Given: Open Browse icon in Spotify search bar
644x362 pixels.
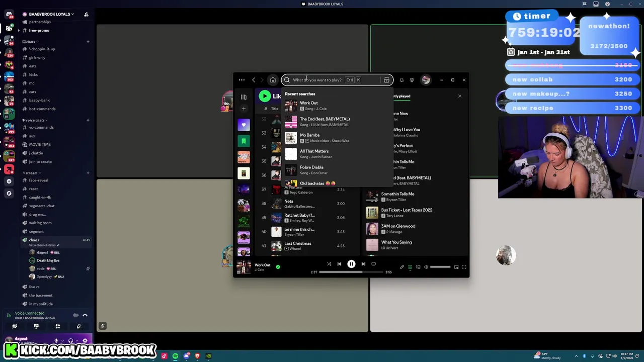Looking at the screenshot, I should click(386, 80).
